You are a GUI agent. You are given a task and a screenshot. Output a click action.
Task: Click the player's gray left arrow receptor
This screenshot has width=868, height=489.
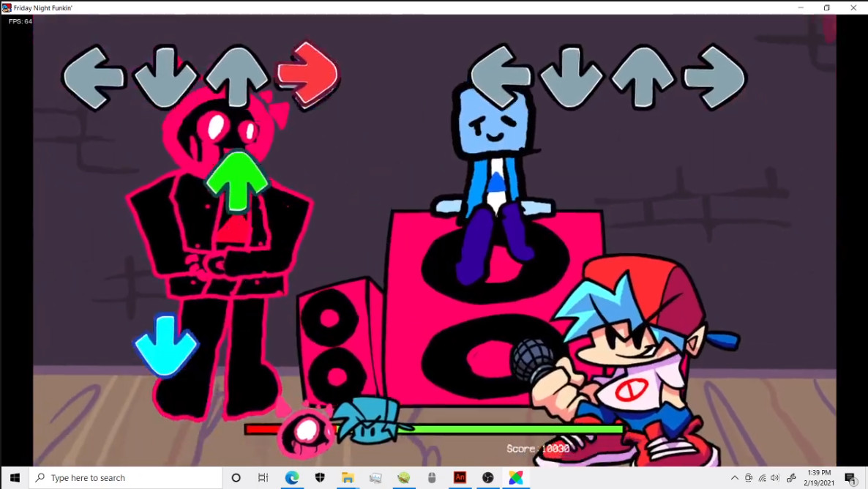[x=501, y=76]
